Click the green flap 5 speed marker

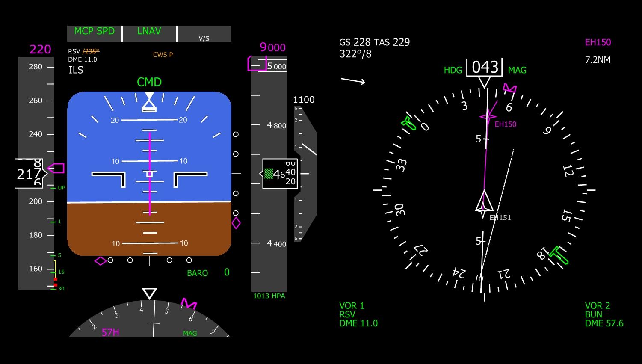tap(56, 255)
